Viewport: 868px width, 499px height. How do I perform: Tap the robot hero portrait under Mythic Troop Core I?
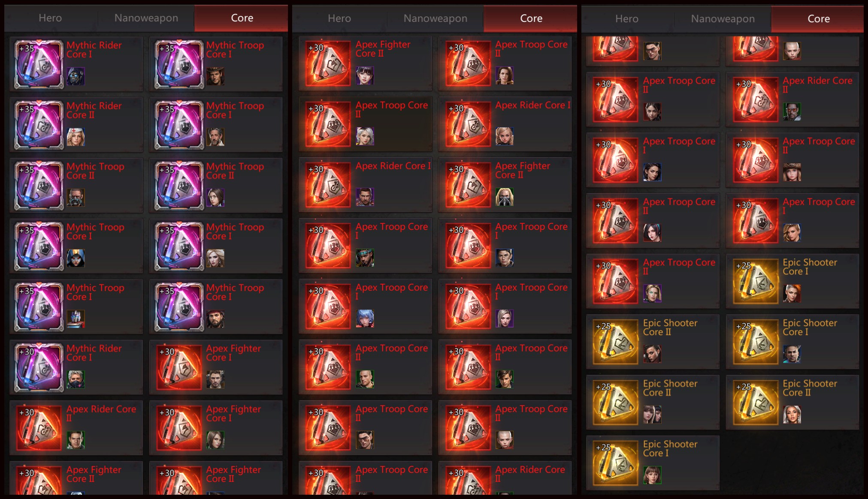pyautogui.click(x=76, y=319)
